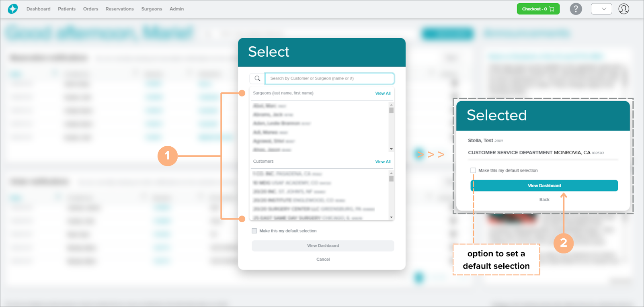The width and height of the screenshot is (644, 307).
Task: Open the user profile icon
Action: pyautogui.click(x=623, y=9)
